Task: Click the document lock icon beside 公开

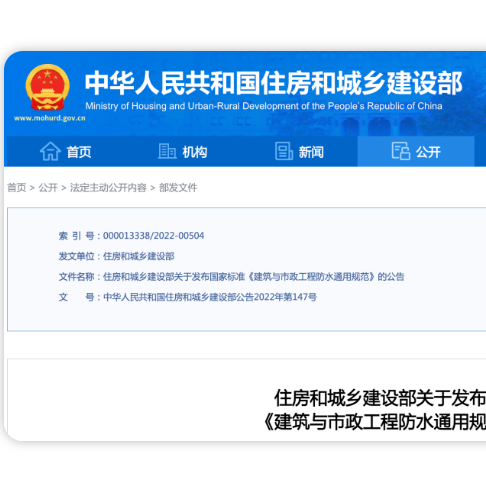Action: pos(401,151)
